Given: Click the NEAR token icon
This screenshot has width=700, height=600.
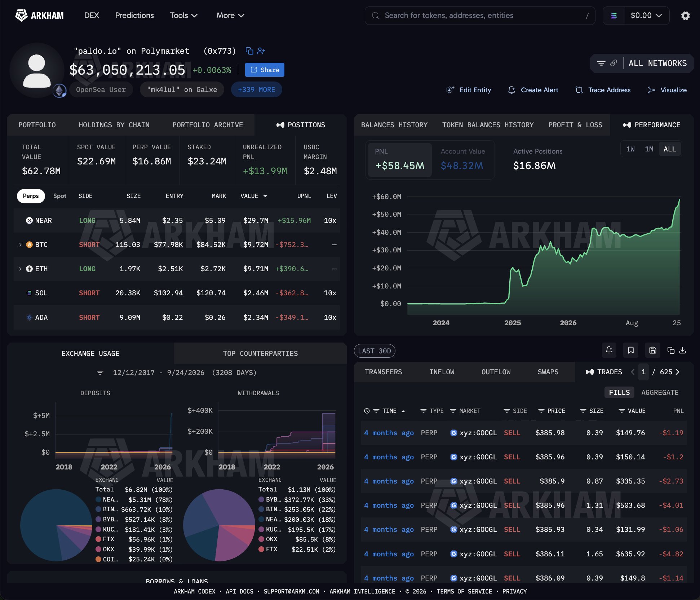Looking at the screenshot, I should pos(29,220).
